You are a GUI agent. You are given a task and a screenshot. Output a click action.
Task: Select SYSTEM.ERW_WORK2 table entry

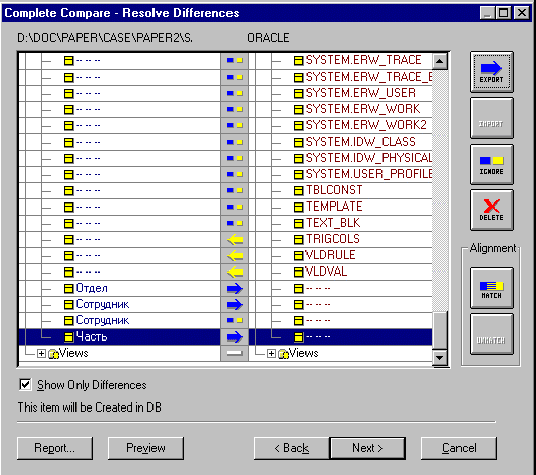point(366,125)
